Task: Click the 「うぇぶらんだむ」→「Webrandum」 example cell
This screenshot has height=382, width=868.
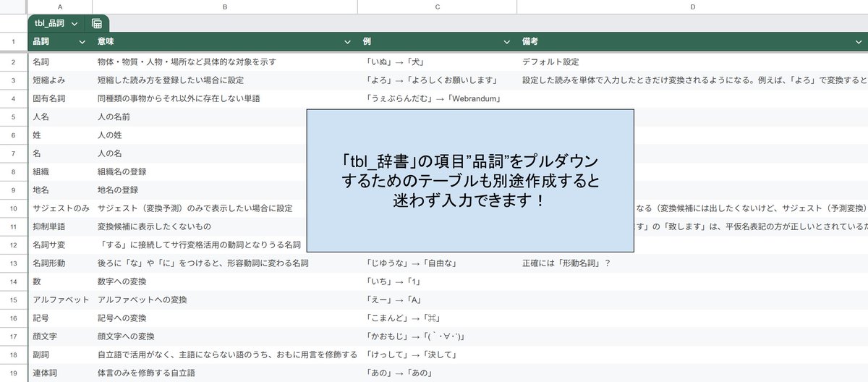Action: point(437,98)
